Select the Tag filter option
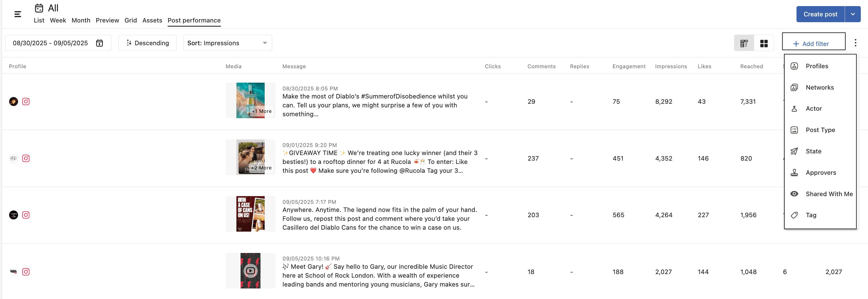Screen dimensions: 868x299 coord(811,215)
